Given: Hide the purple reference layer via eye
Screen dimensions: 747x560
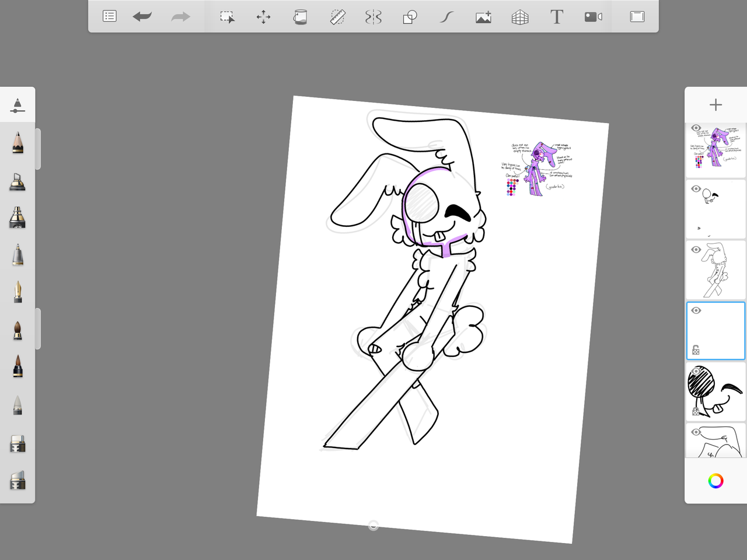Looking at the screenshot, I should click(696, 128).
